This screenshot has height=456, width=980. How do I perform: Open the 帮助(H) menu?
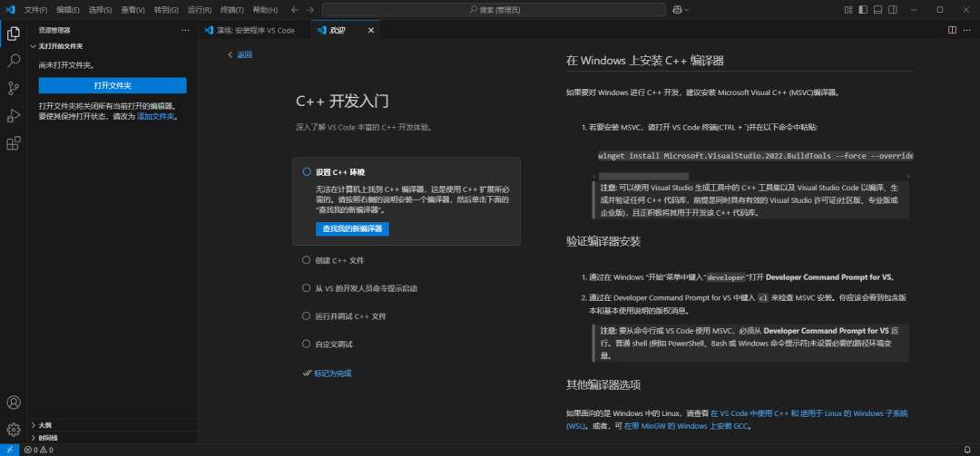(x=265, y=10)
